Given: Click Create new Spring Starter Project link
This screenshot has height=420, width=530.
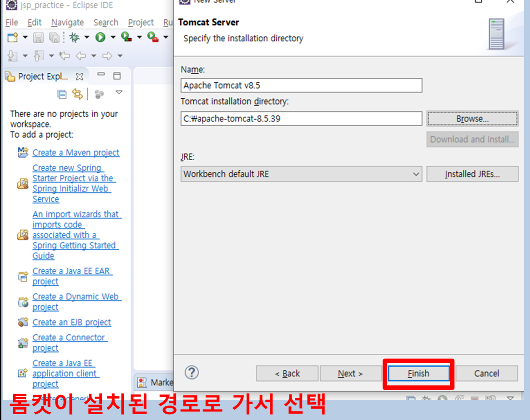Looking at the screenshot, I should [x=73, y=183].
